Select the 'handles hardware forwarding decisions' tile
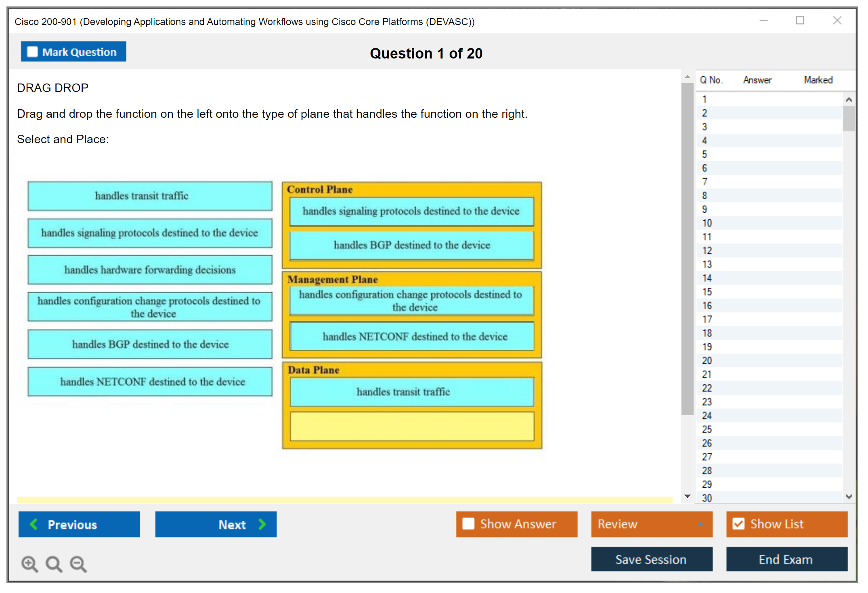 click(x=150, y=269)
